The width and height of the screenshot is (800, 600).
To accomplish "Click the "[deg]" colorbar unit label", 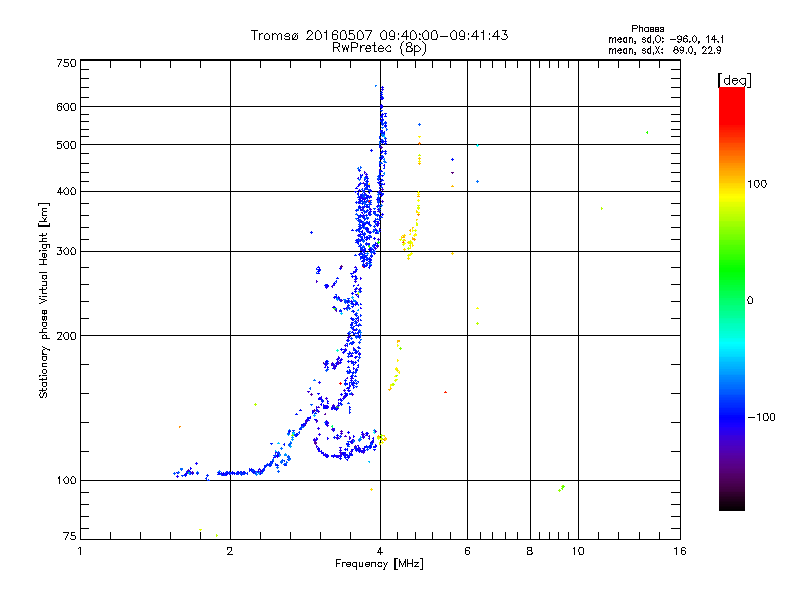I will 734,80.
